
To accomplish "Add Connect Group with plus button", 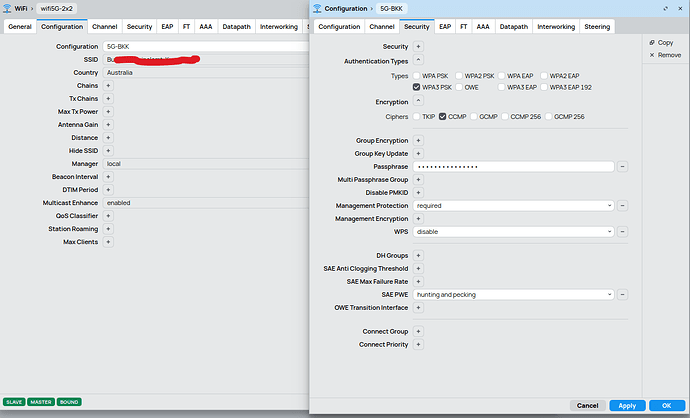I will pyautogui.click(x=418, y=331).
